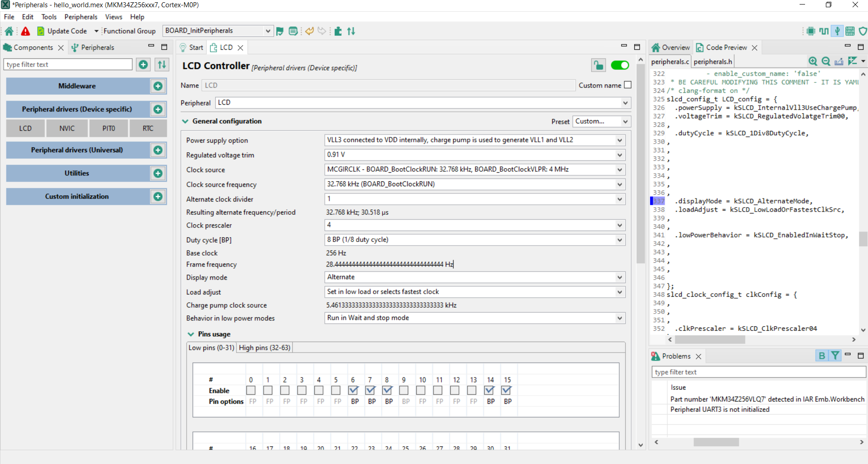Add a Middleware component with plus icon
Screen dimensions: 868x464
[158, 86]
